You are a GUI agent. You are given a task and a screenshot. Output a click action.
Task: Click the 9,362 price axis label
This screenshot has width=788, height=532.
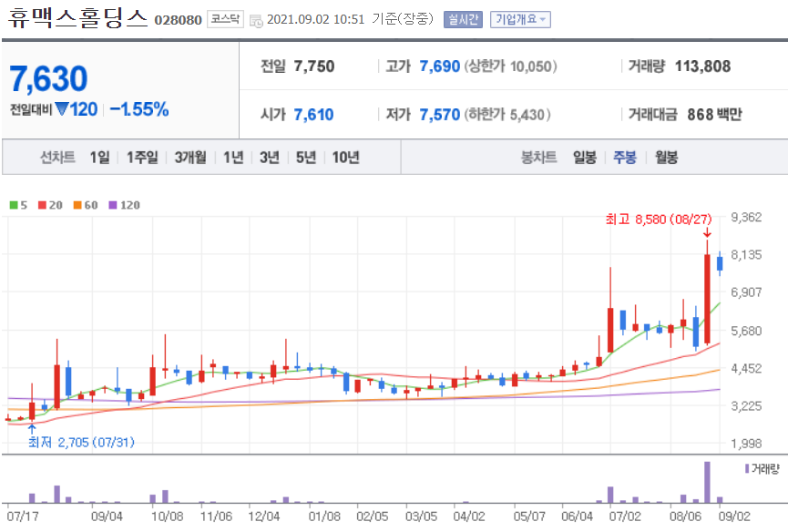(x=746, y=217)
